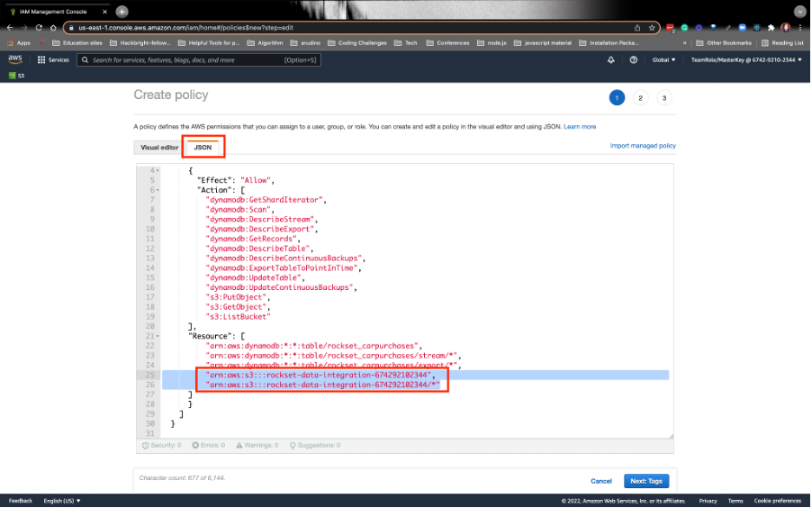
Task: Click the AWS services search field
Action: coord(199,60)
